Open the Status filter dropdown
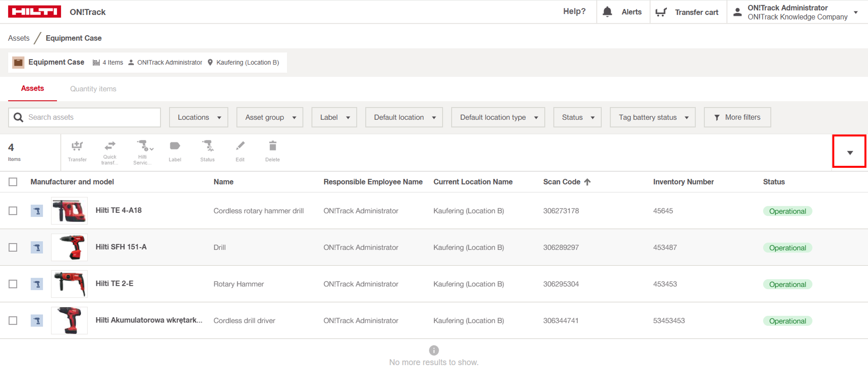Screen dimensions: 868x378 point(577,117)
